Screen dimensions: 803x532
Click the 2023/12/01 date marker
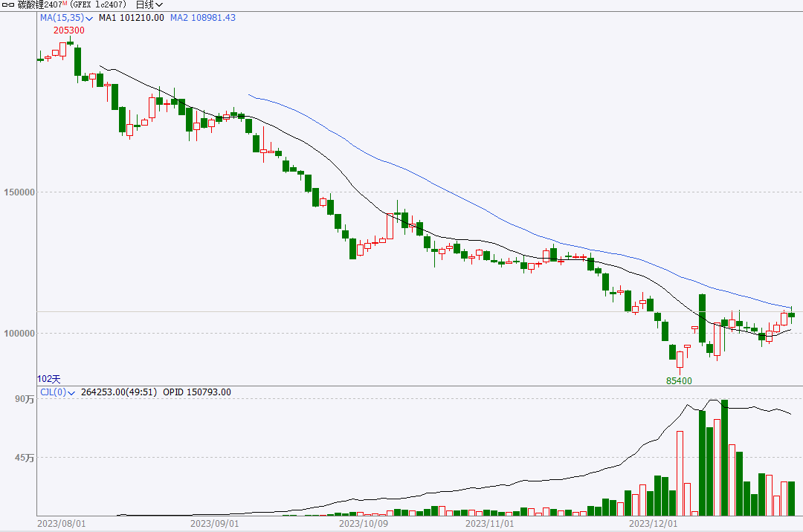(653, 524)
